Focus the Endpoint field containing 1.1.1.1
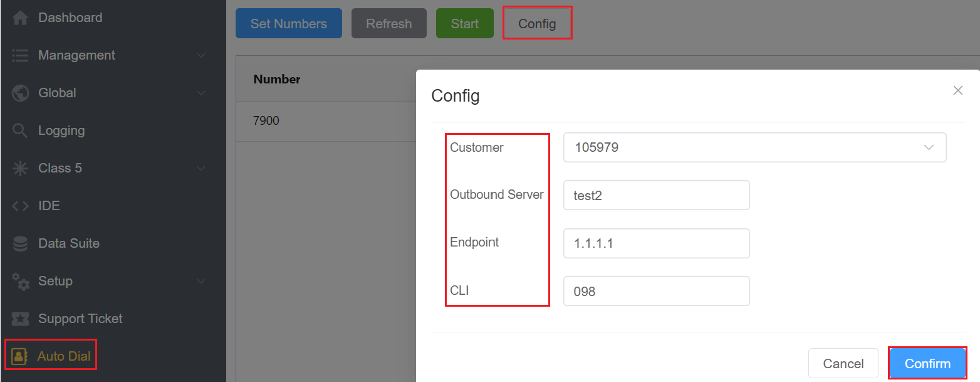The image size is (980, 382). pyautogui.click(x=656, y=243)
